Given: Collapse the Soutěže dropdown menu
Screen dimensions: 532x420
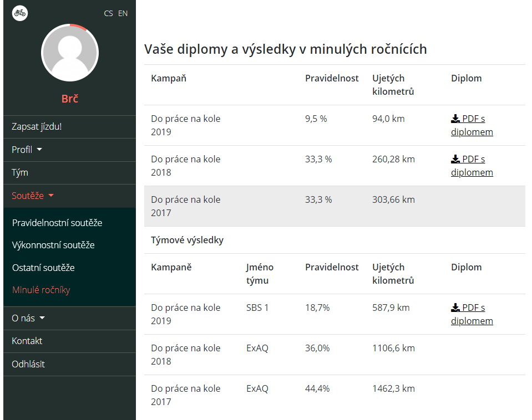Looking at the screenshot, I should tap(33, 196).
